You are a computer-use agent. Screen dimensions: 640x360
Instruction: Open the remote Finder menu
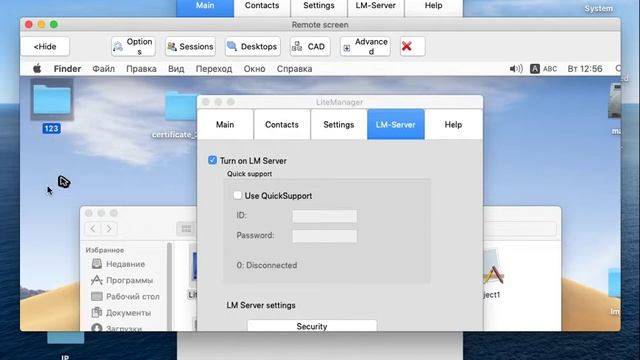67,69
